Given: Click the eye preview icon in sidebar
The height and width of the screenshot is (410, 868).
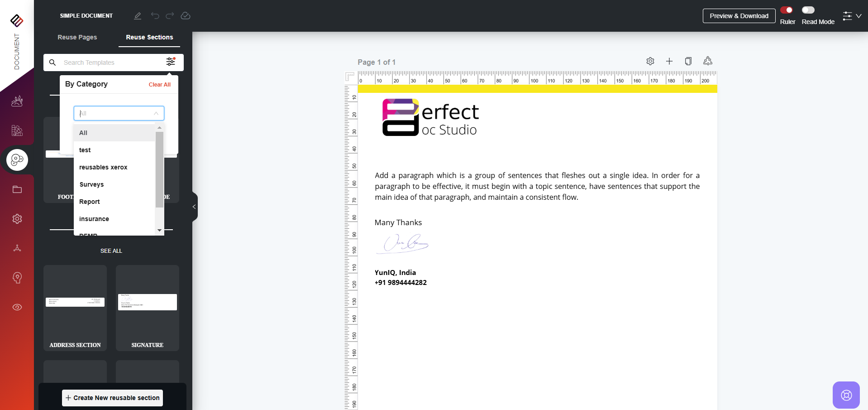Looking at the screenshot, I should (17, 307).
